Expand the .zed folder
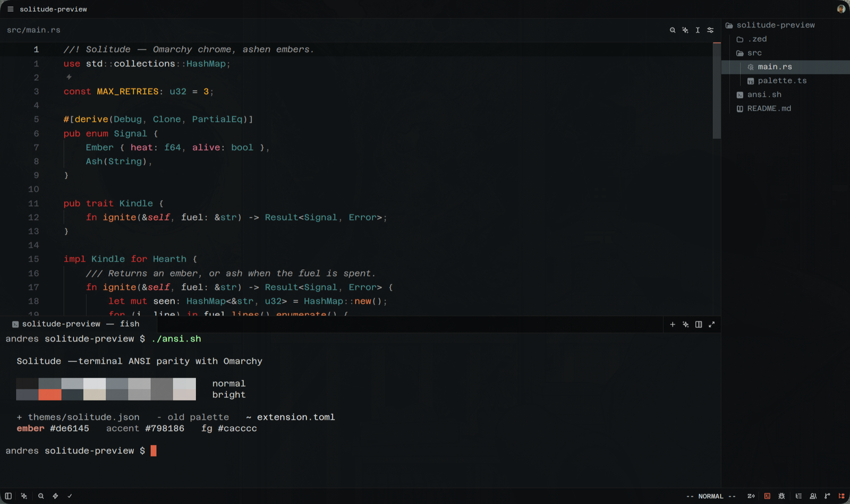Image resolution: width=850 pixels, height=504 pixels. (x=752, y=39)
